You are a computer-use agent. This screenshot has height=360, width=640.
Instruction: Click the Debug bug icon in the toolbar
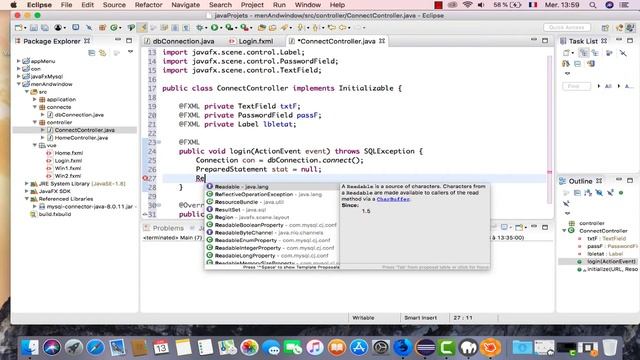[199, 28]
